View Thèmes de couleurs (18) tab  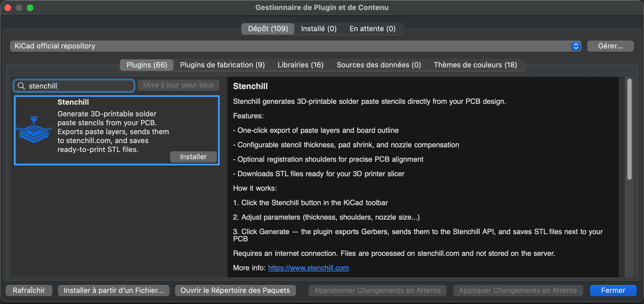475,65
